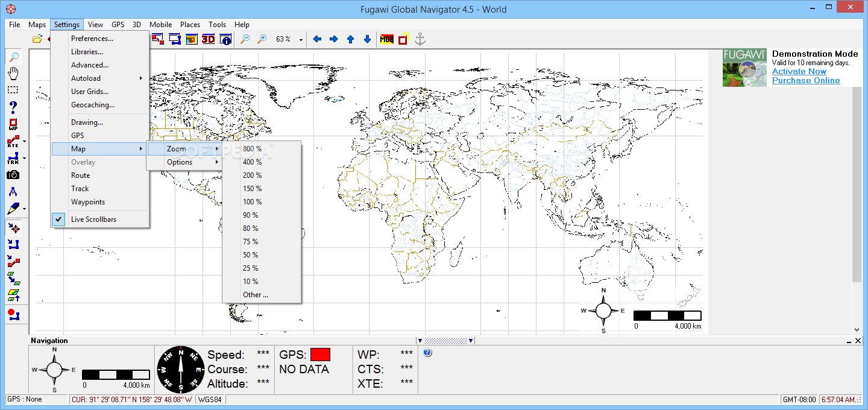This screenshot has width=868, height=410.
Task: Select the hand pan tool
Action: coord(13,73)
